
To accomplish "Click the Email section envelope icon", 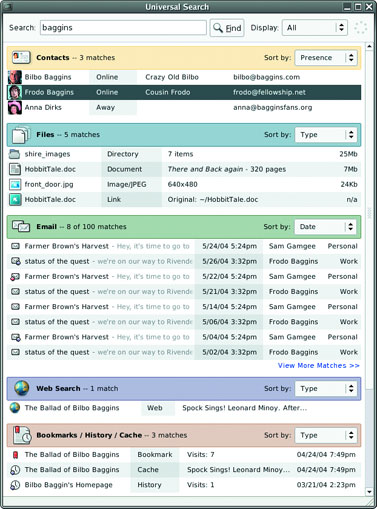I will coord(21,226).
